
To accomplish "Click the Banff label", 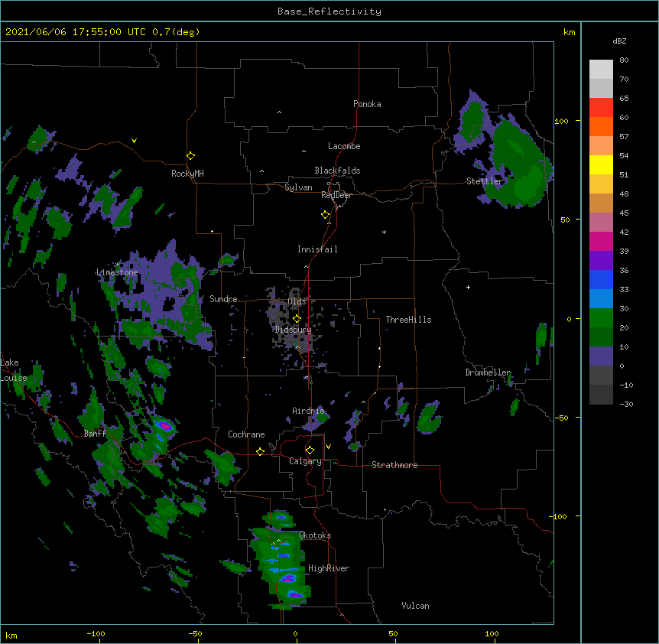I will (95, 434).
